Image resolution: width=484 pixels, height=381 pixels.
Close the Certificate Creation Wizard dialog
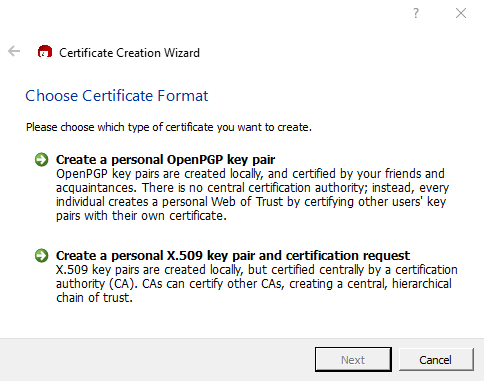click(x=461, y=13)
